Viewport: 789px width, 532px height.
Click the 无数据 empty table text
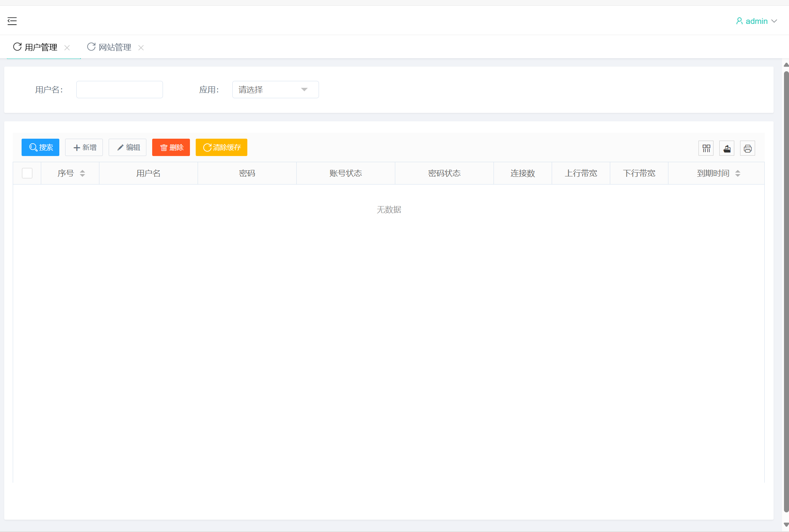click(x=389, y=210)
